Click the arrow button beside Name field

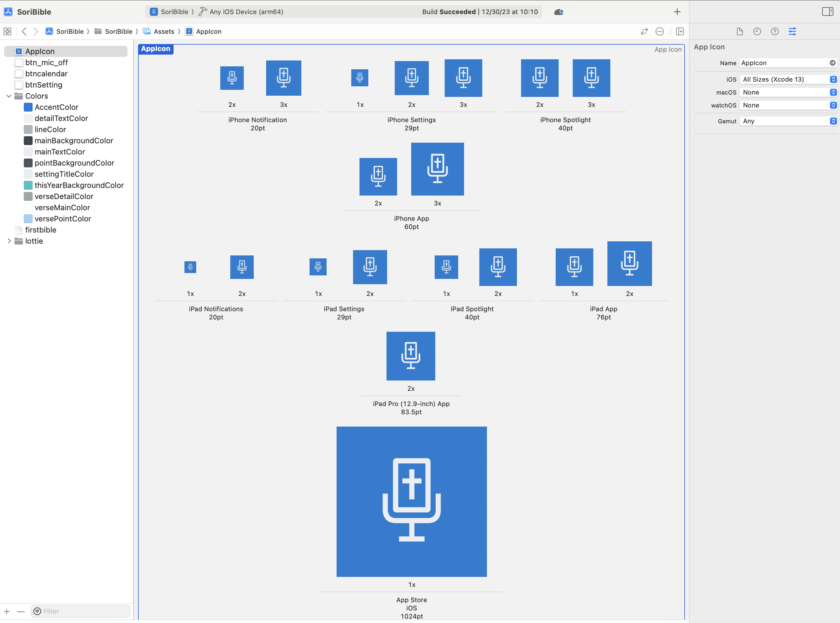pos(832,63)
